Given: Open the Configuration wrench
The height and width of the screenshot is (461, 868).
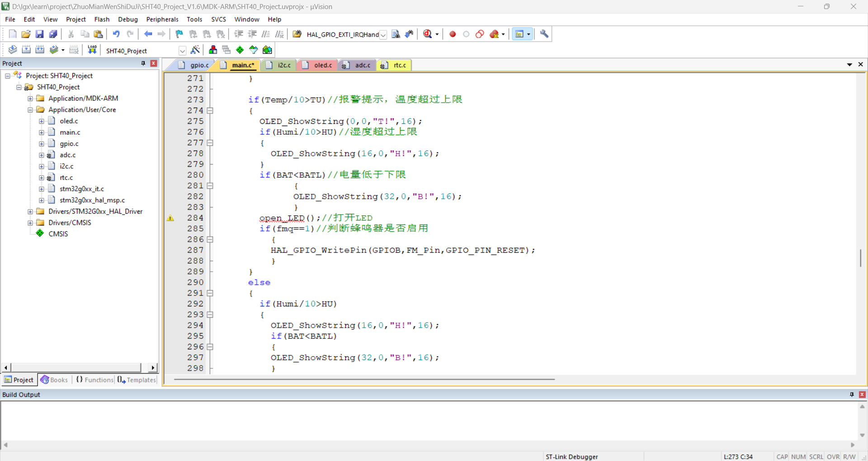Looking at the screenshot, I should (544, 34).
